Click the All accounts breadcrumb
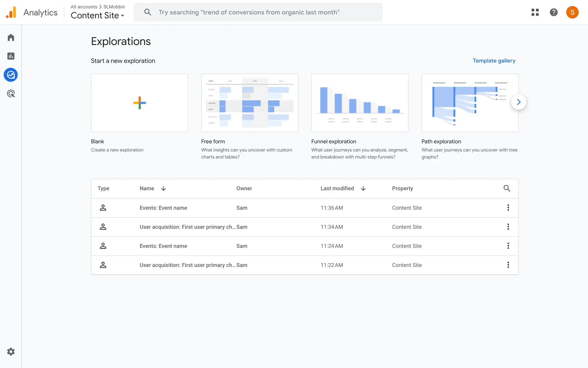The width and height of the screenshot is (588, 368). pyautogui.click(x=84, y=7)
